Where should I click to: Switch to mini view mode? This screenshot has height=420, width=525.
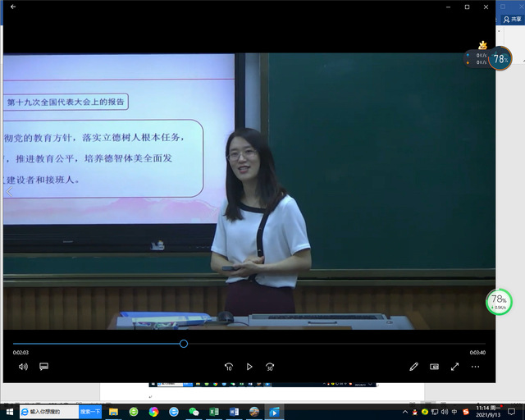tap(435, 367)
